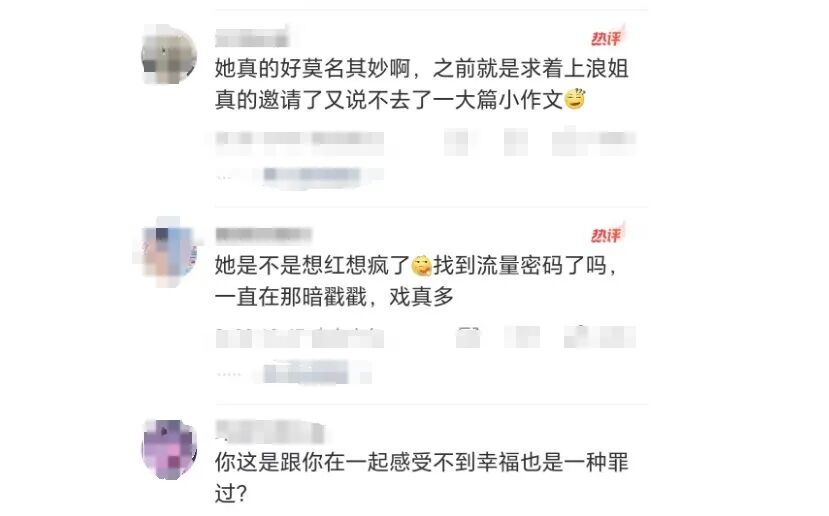Image resolution: width=829 pixels, height=516 pixels.
Task: Open the first commenter's blurred username
Action: tap(252, 38)
